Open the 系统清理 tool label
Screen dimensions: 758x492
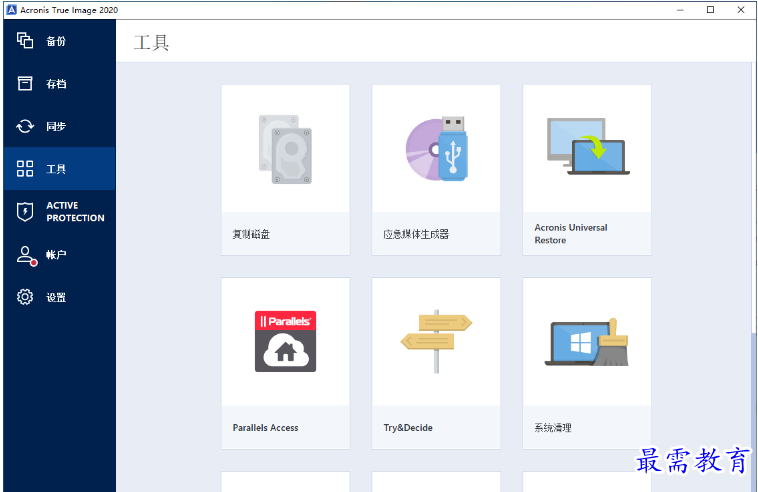[x=553, y=428]
